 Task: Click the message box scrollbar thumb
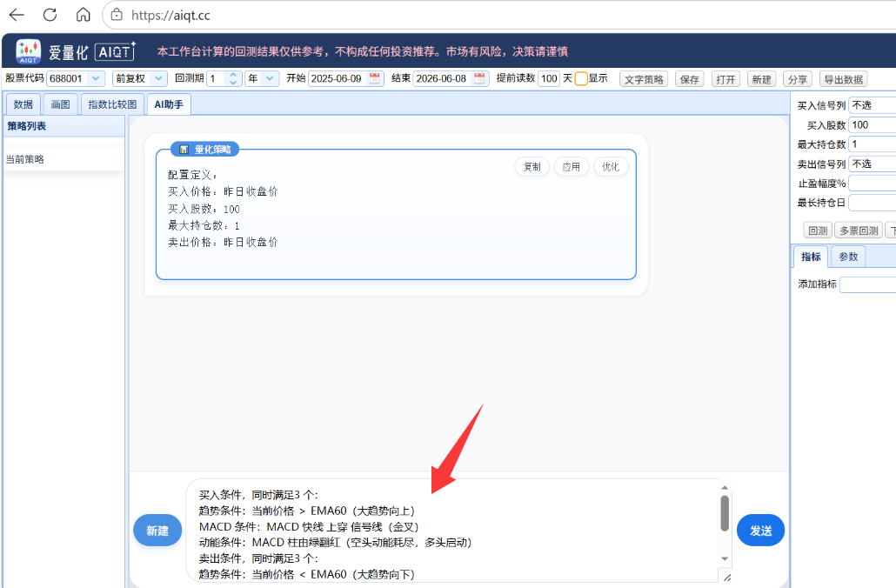(x=725, y=513)
